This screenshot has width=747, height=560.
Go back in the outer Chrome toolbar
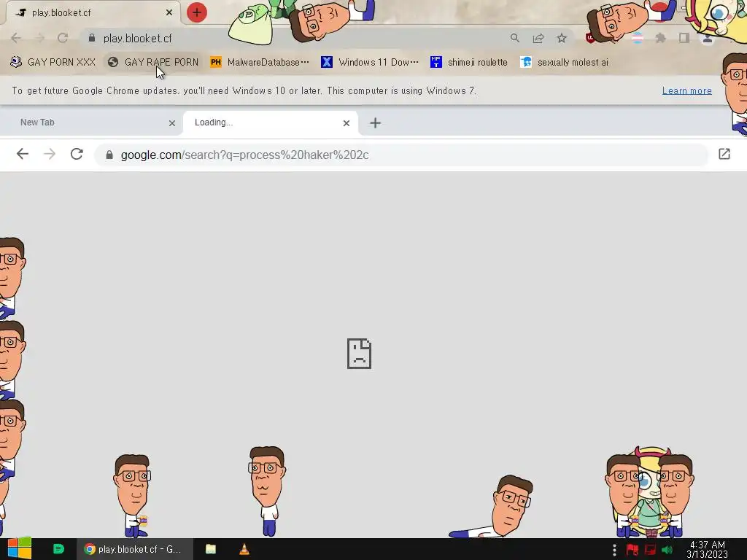click(16, 38)
